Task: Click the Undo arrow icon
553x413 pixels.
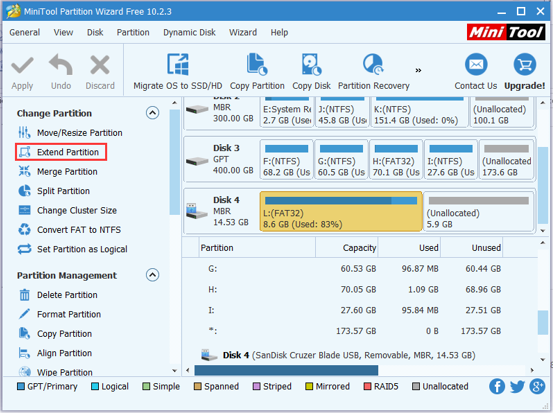Action: point(61,65)
